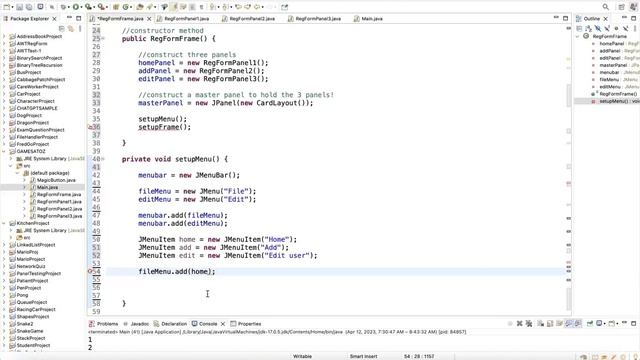Collapse the GAMESATOZ project
This screenshot has height=360, width=640.
4,151
